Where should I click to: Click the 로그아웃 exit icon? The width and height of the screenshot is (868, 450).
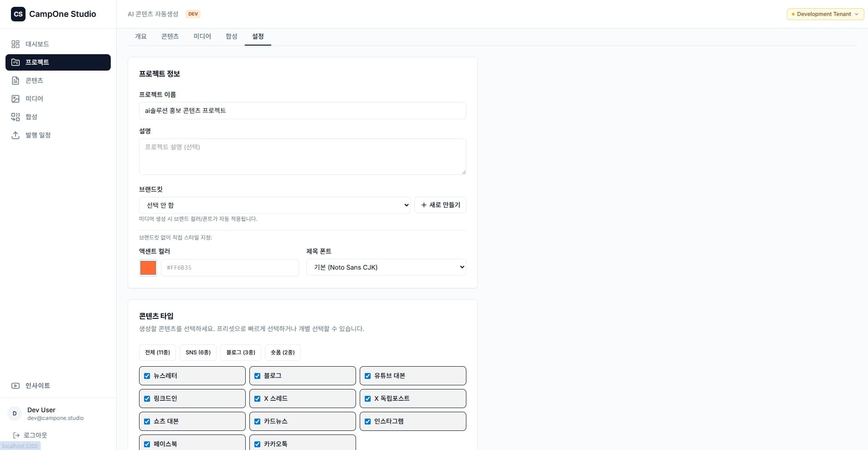pos(16,435)
